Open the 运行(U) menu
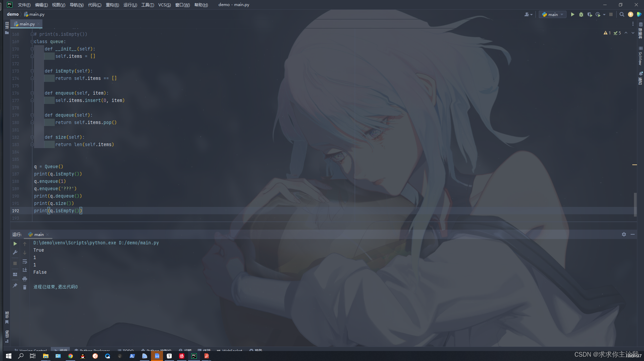Viewport: 644px width, 361px height. pos(130,5)
